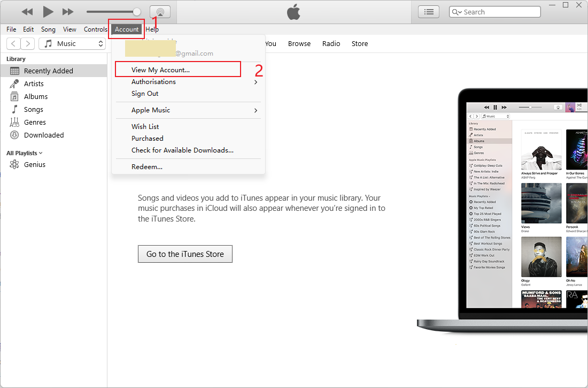Switch to the Radio tab
The height and width of the screenshot is (388, 588).
(x=331, y=43)
